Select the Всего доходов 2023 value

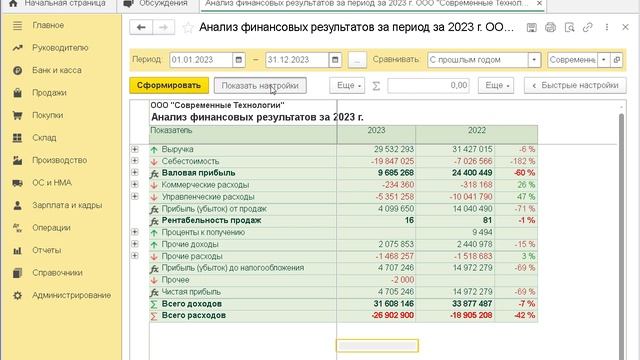tap(393, 304)
